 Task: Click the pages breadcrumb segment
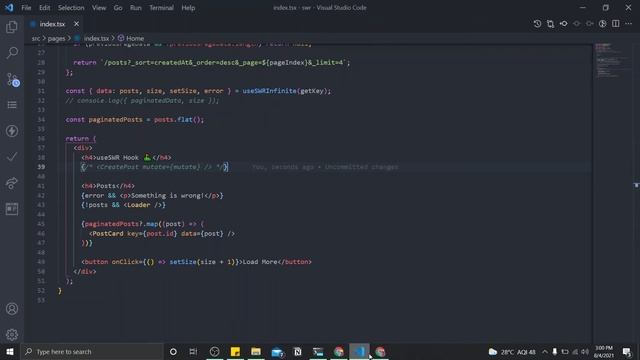point(56,38)
